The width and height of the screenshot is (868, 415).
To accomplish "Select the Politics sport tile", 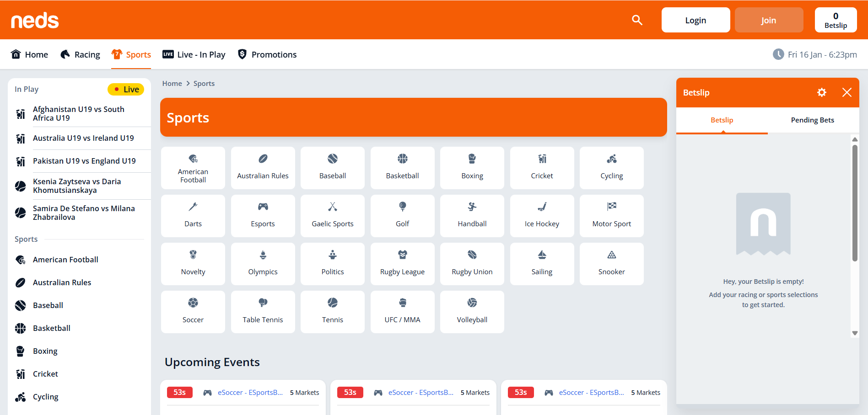I will (333, 264).
